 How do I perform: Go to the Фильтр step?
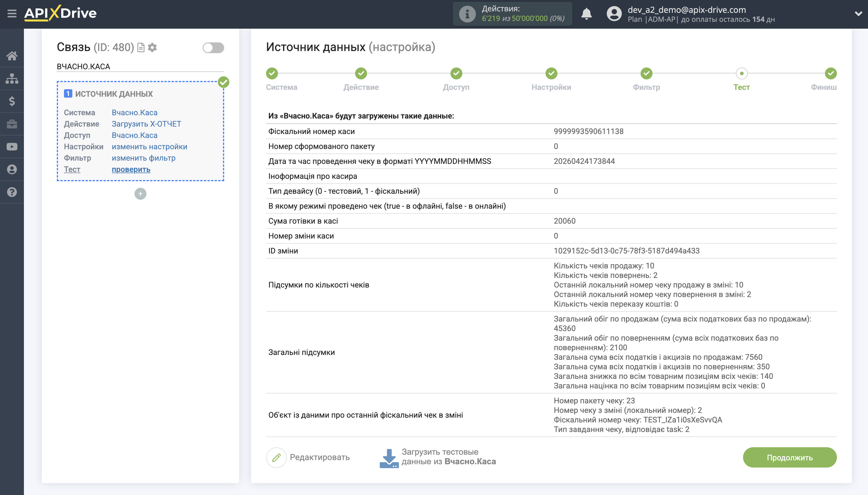pos(646,73)
